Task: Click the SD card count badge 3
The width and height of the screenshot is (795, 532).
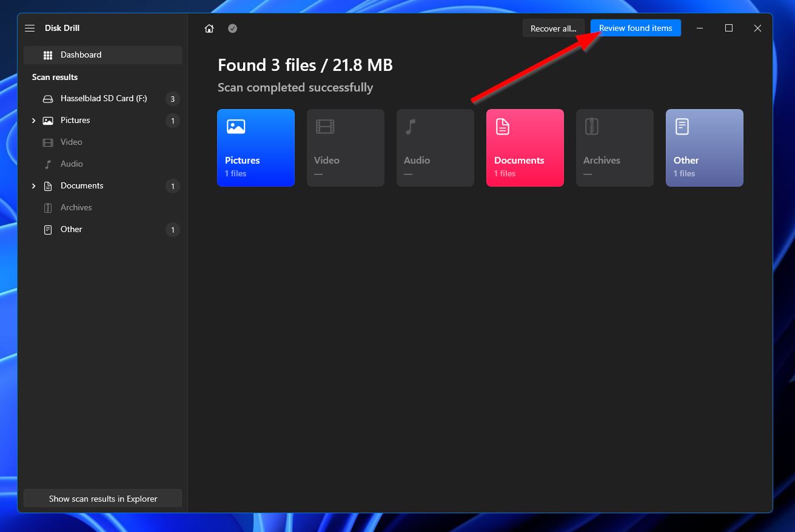Action: click(173, 99)
